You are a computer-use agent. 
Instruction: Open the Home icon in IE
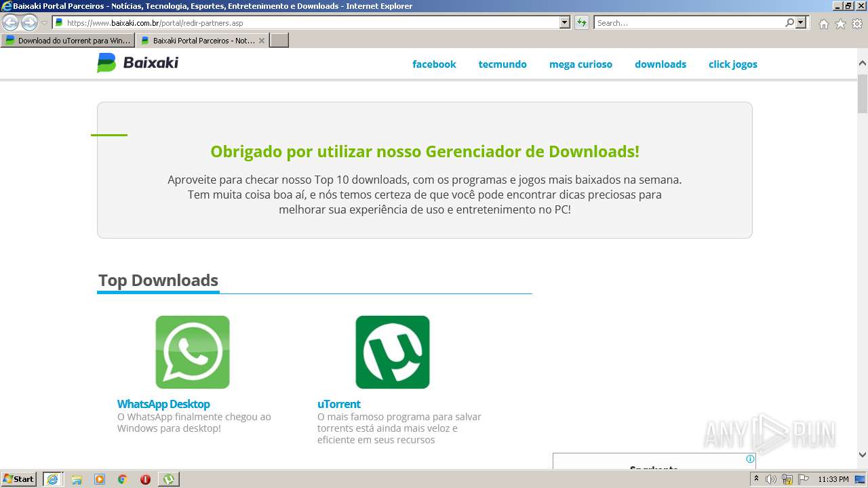point(823,24)
